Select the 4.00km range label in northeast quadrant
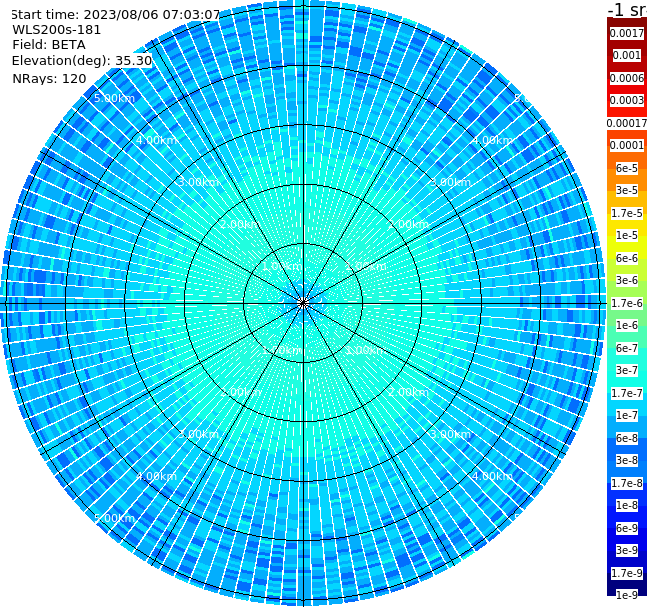 coord(492,140)
